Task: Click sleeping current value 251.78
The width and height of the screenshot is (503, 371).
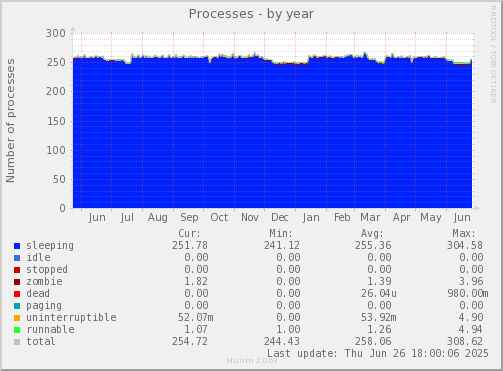Action: [x=190, y=246]
